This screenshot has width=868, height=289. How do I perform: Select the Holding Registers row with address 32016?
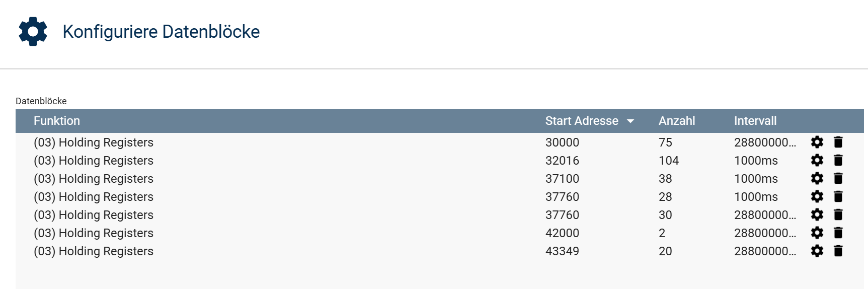coord(94,161)
